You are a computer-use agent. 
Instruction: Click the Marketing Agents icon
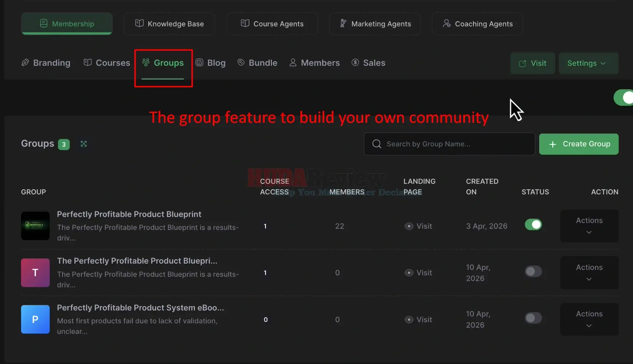[343, 23]
